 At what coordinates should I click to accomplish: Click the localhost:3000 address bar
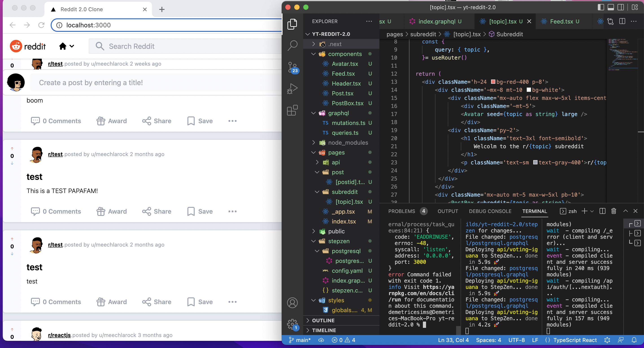(167, 25)
